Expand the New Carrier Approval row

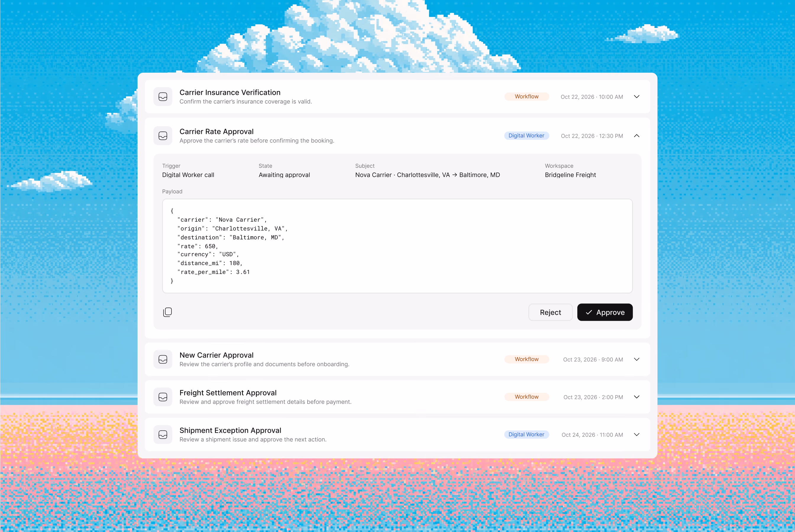click(x=636, y=359)
